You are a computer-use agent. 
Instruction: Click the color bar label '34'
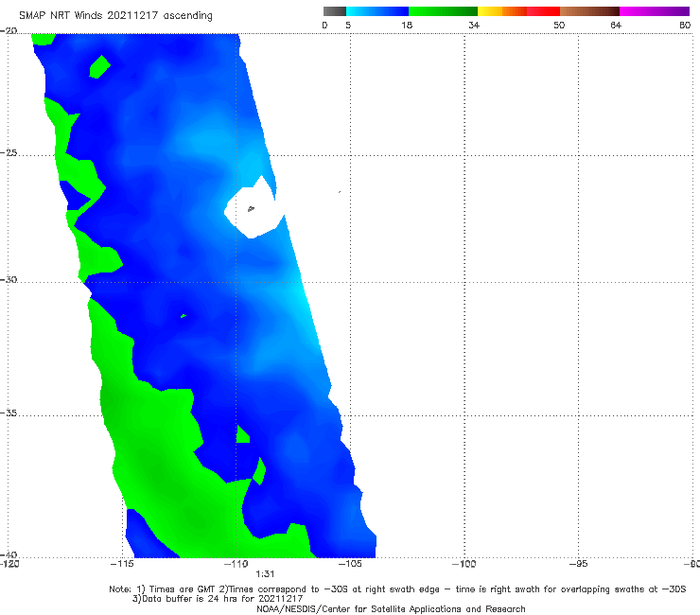pyautogui.click(x=474, y=25)
